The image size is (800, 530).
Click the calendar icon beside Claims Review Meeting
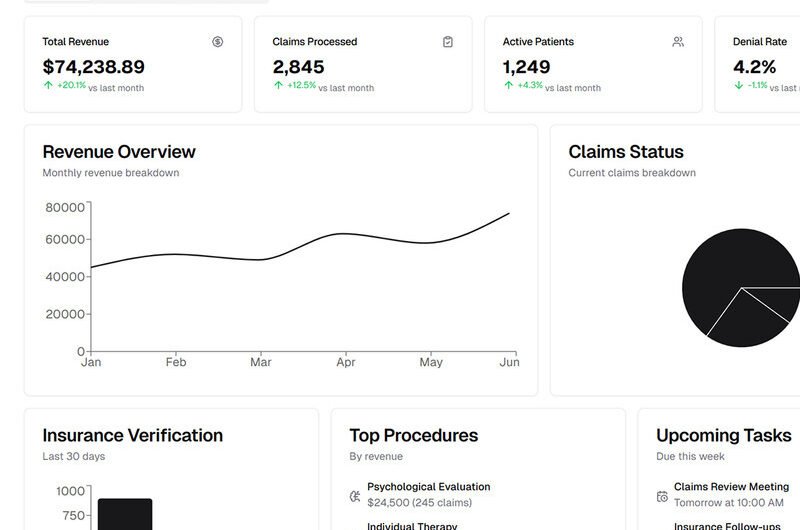tap(662, 496)
